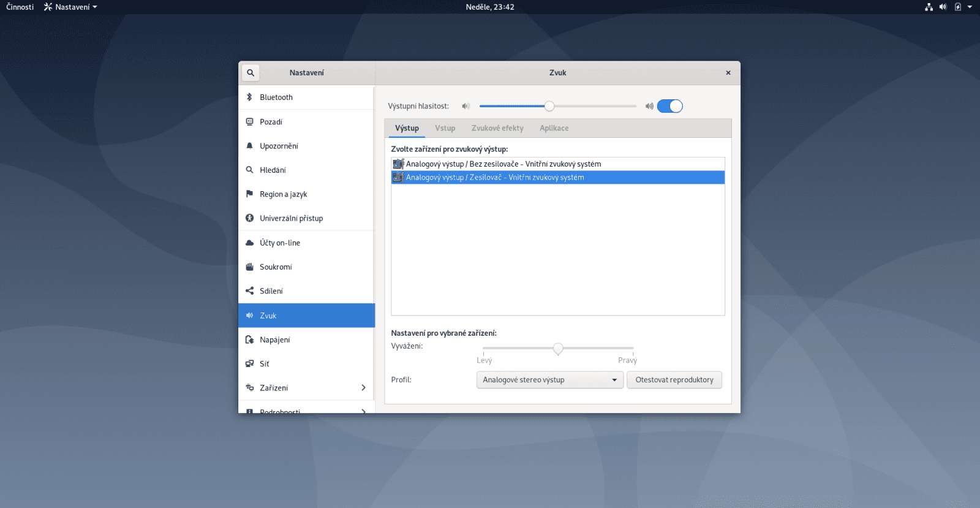Open the settings search magnifier button
The image size is (980, 508).
[250, 72]
